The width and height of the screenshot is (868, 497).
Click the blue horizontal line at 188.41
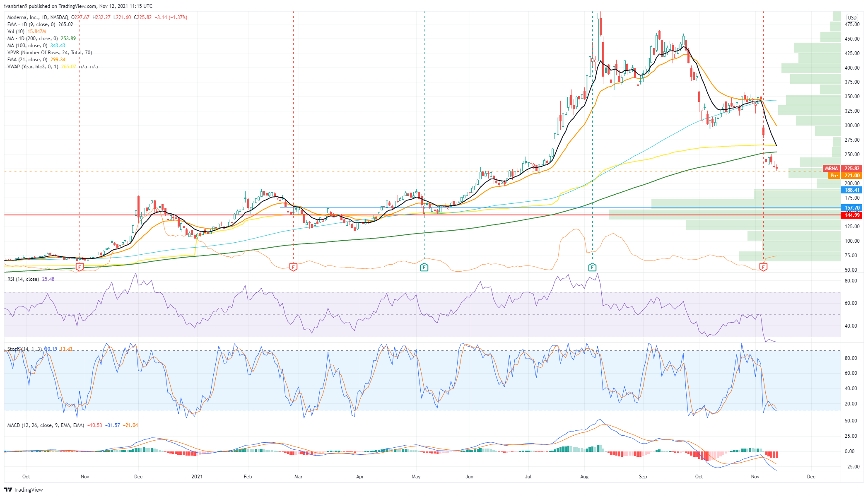[x=479, y=190]
